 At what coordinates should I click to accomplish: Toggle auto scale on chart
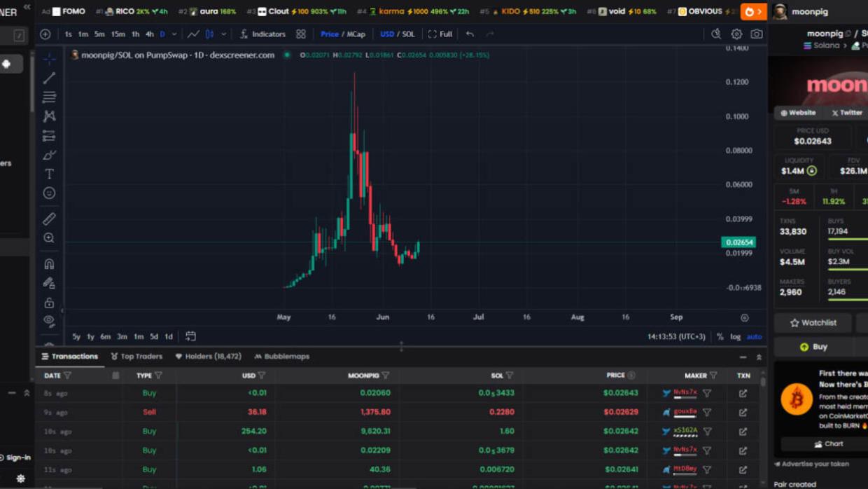754,337
